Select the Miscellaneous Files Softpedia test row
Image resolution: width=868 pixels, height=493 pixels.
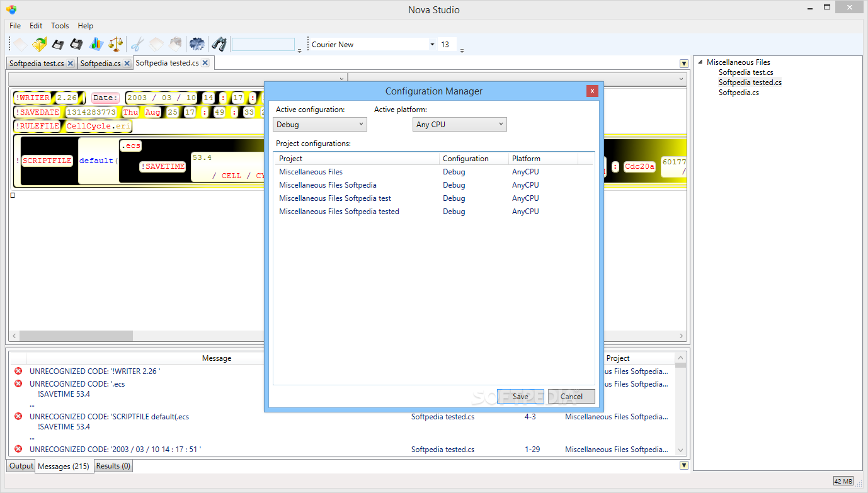(435, 198)
